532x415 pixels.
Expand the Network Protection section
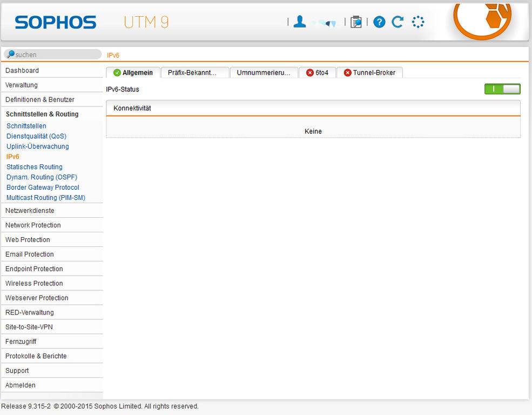(x=33, y=225)
